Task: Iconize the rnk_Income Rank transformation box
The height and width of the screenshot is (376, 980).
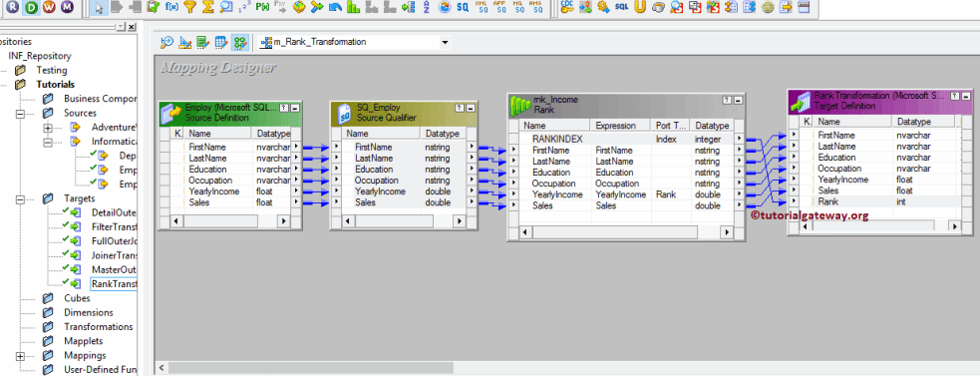Action: 738,100
